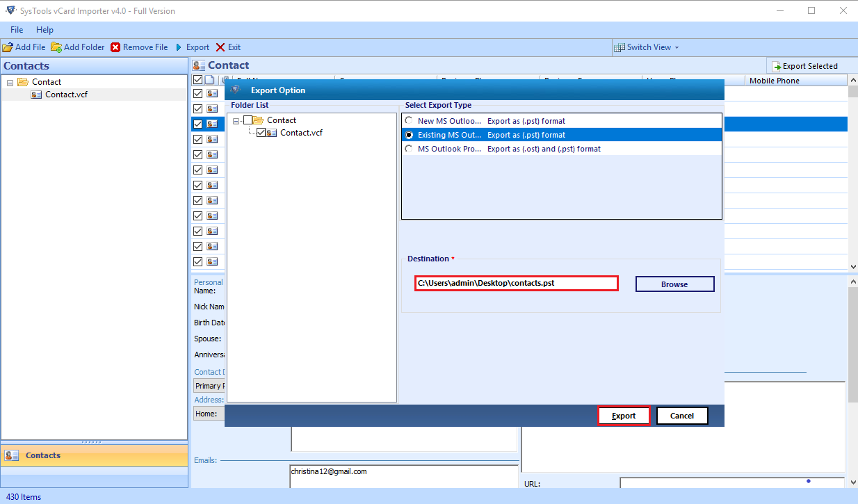Viewport: 858px width, 504px height.
Task: Click the vCard icon in Folder List
Action: 272,133
